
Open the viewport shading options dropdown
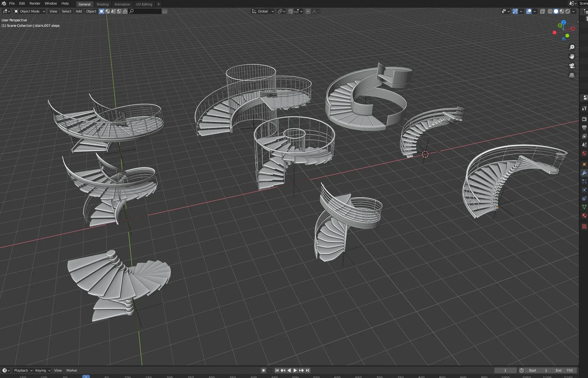(574, 11)
